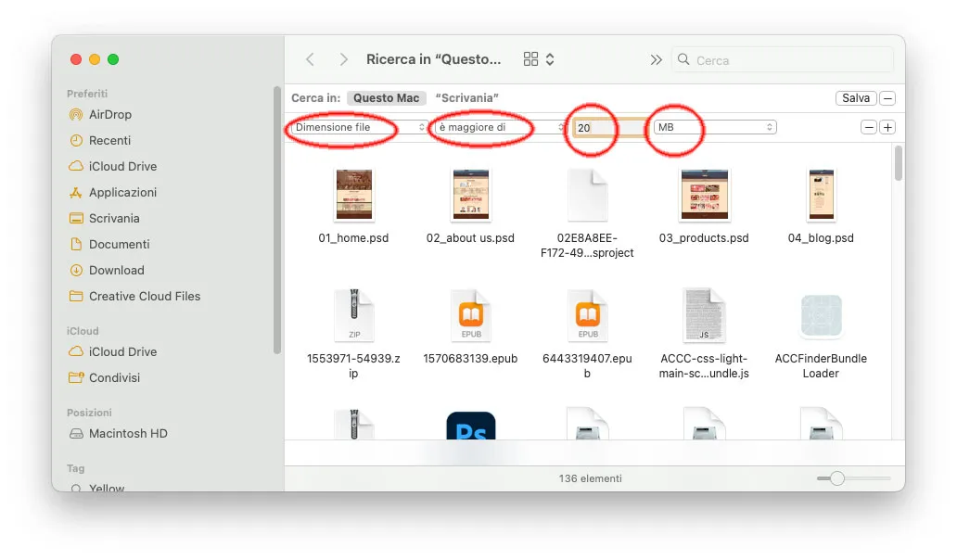Add a new search criterion with plus button

[887, 127]
